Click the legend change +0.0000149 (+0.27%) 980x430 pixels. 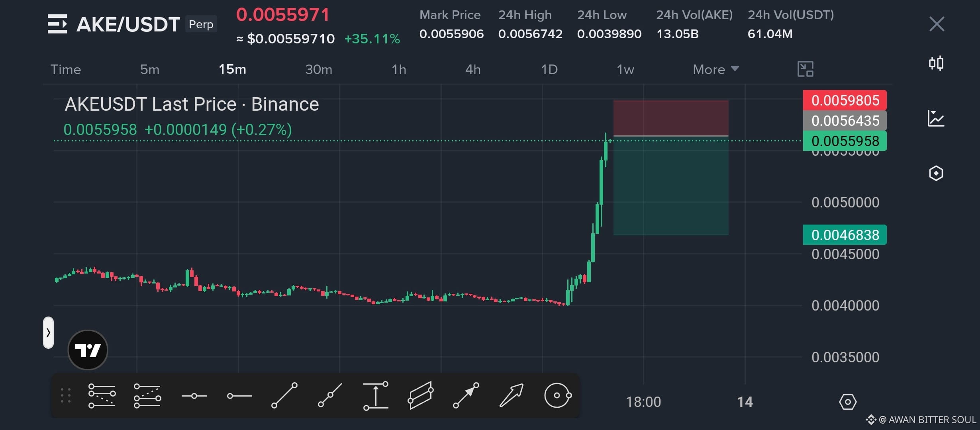tap(218, 130)
